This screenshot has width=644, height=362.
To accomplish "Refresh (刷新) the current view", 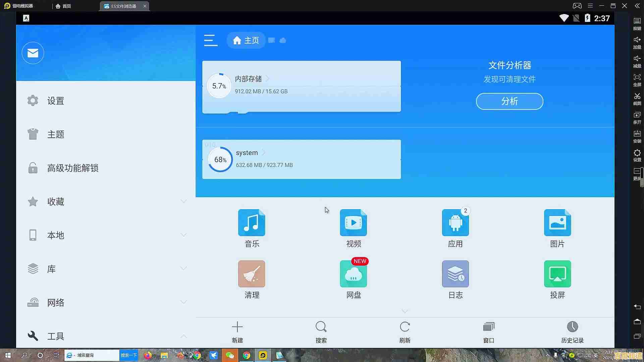I will 405,332.
